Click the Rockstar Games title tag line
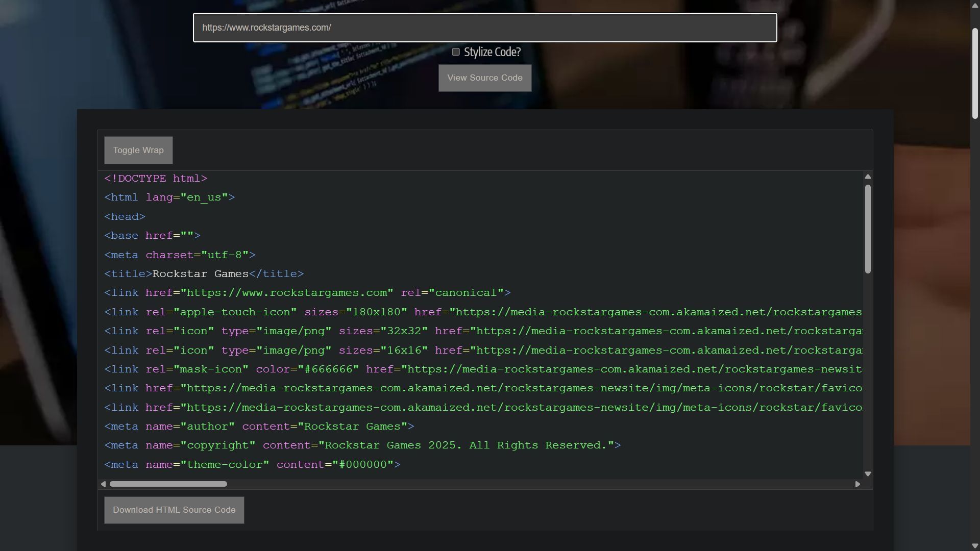The width and height of the screenshot is (980, 551). click(x=204, y=274)
